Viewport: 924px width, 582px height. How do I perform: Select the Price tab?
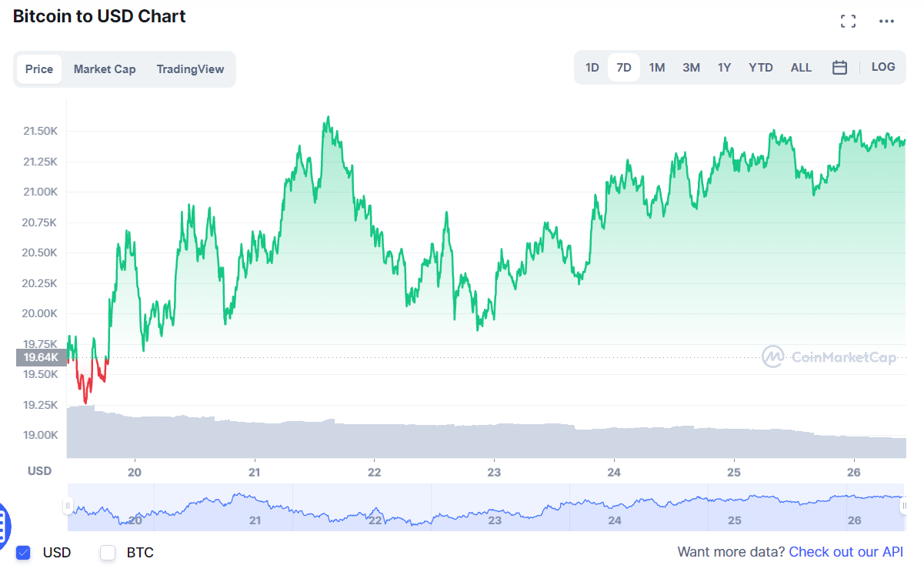click(x=39, y=69)
